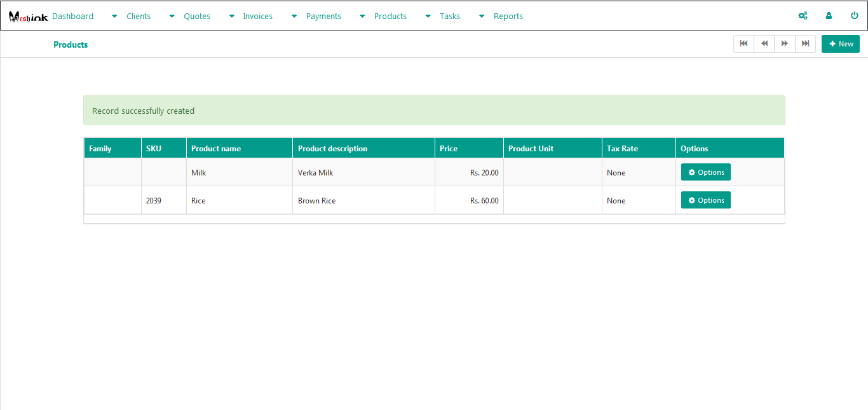Click the Product name column header
The height and width of the screenshot is (410, 868).
(216, 149)
